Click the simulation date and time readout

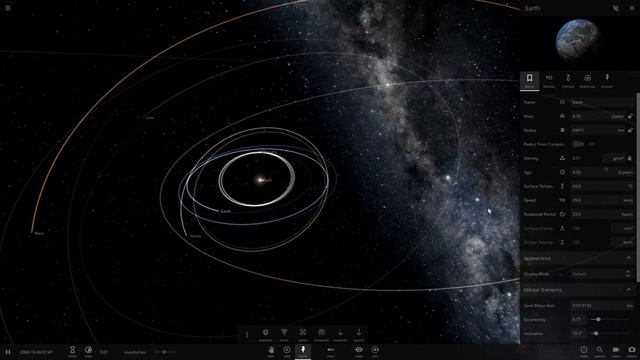point(36,352)
